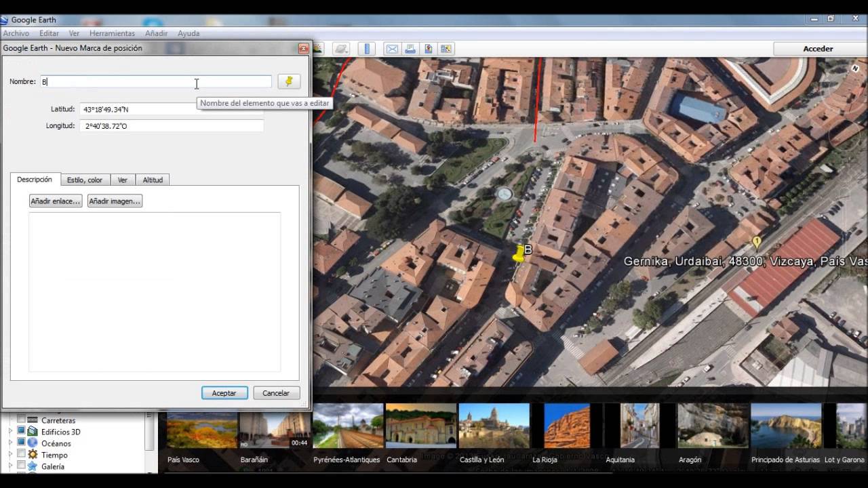Switch to the Descripción tab
This screenshot has width=868, height=488.
pyautogui.click(x=35, y=180)
